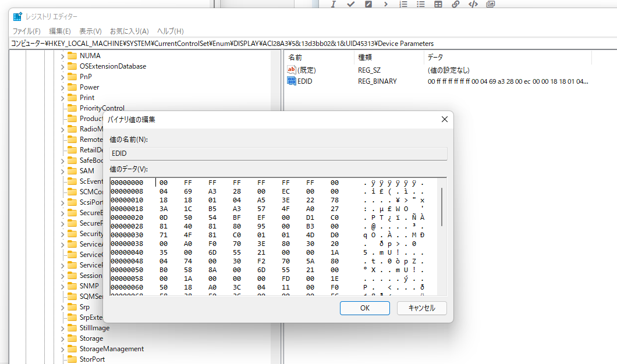Click the italic formatting icon
Viewport: 617px width, 364px height.
[x=334, y=4]
